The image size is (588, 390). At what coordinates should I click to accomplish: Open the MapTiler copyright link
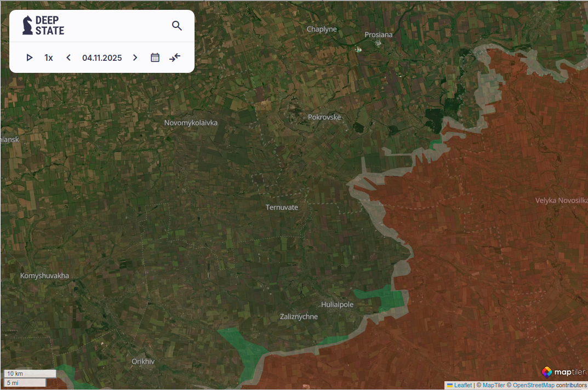click(x=494, y=386)
